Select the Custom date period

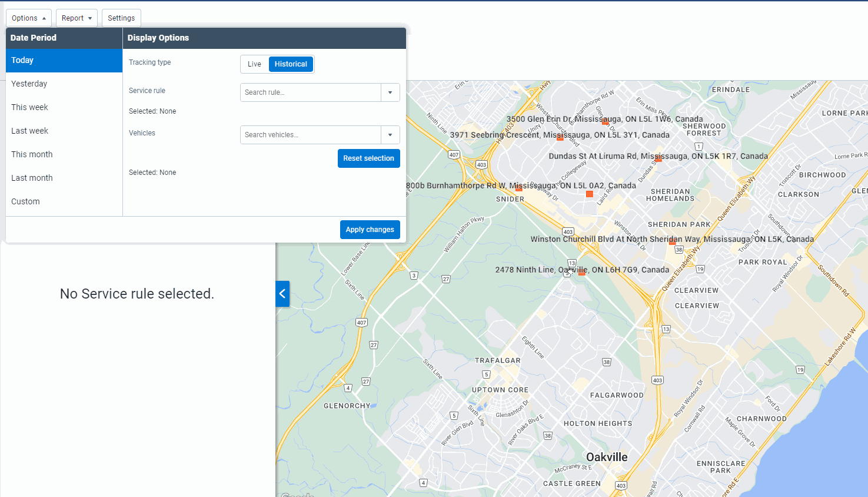point(25,201)
